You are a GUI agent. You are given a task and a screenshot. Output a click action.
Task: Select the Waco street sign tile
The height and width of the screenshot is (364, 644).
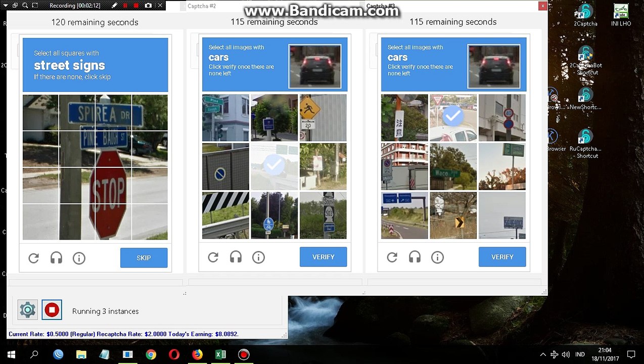tap(453, 166)
